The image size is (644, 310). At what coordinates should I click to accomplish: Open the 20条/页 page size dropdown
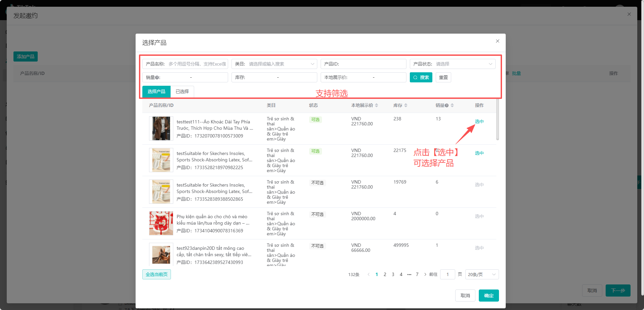click(x=482, y=274)
